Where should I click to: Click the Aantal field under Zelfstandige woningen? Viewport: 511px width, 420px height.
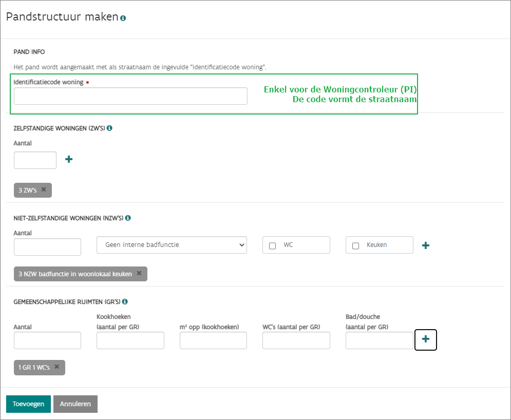[x=35, y=160]
